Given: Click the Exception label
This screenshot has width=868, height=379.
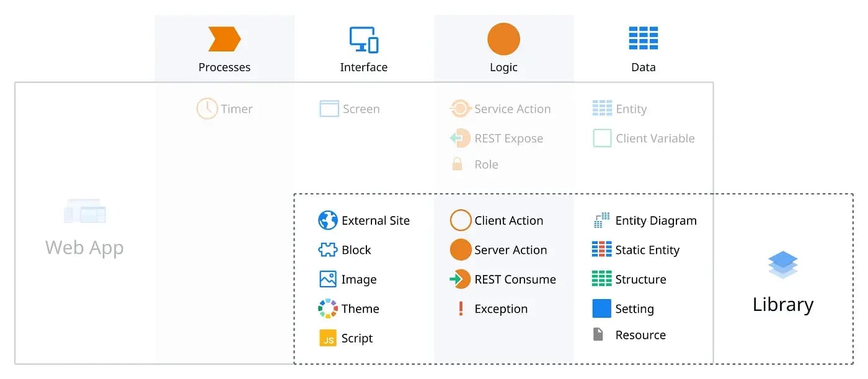Looking at the screenshot, I should [501, 309].
